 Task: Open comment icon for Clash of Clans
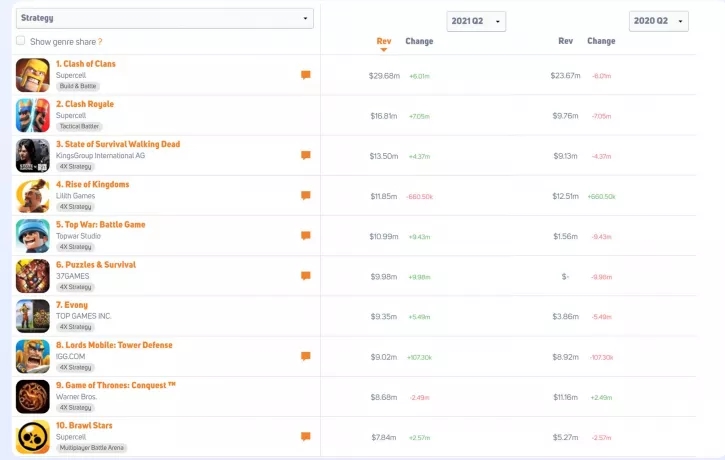pos(306,75)
